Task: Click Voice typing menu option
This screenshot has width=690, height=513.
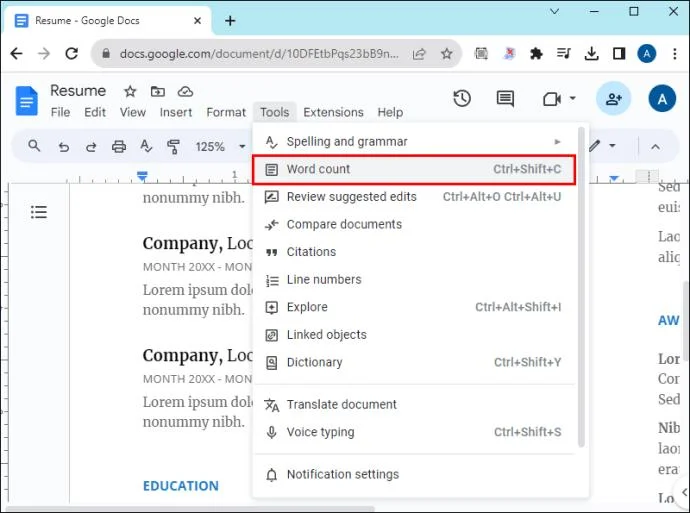Action: (320, 432)
